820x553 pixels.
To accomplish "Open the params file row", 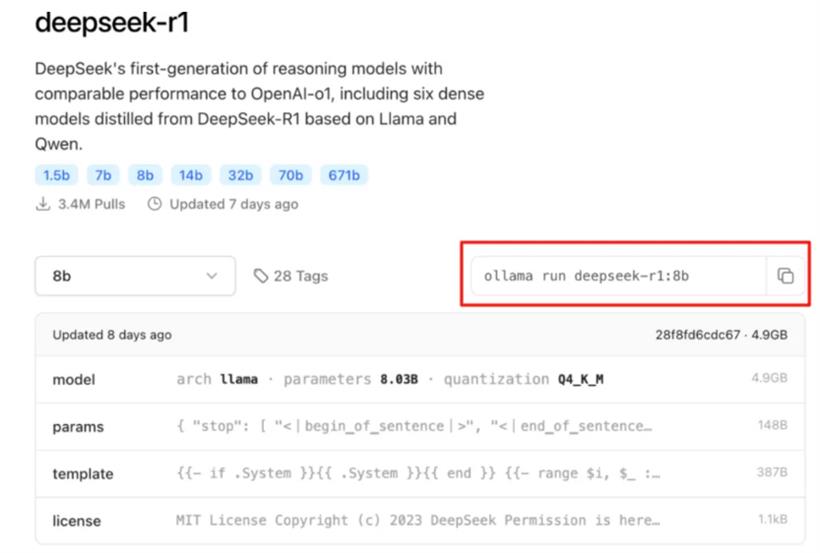I will pos(420,426).
